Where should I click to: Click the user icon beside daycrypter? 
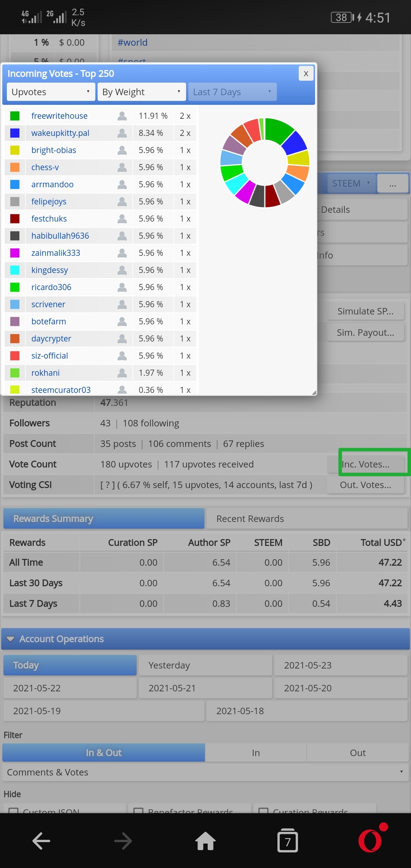point(122,338)
